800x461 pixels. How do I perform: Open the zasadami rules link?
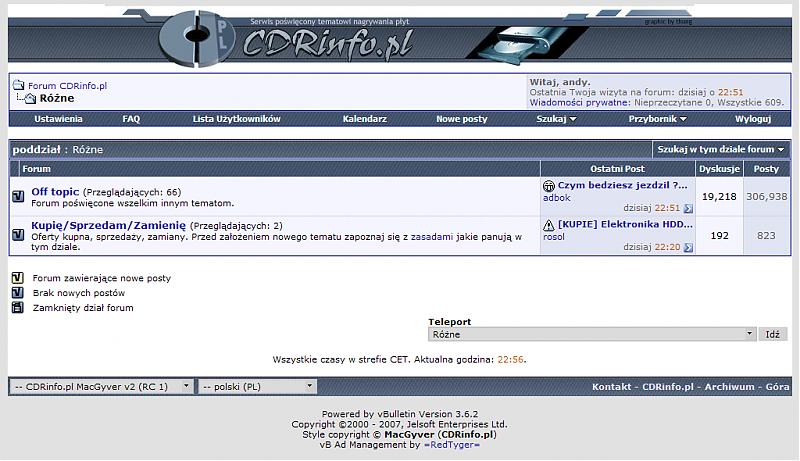pos(432,237)
